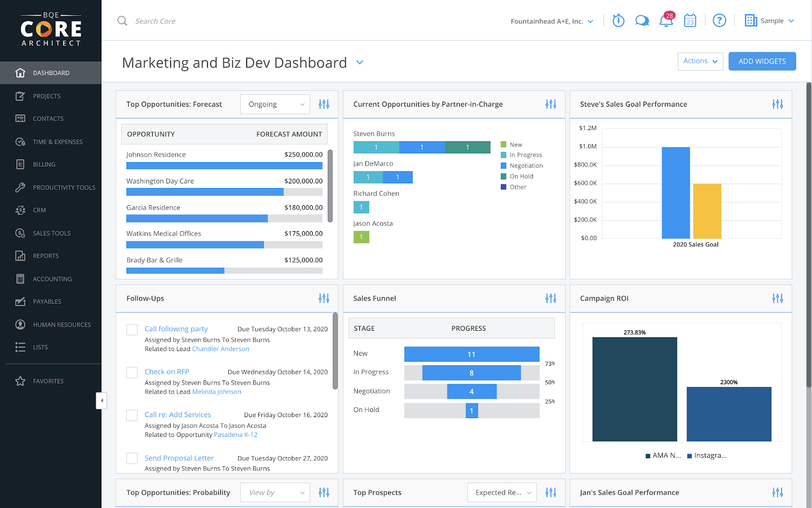This screenshot has width=812, height=508.
Task: Open the Melinda Johnson lead link
Action: coord(217,392)
